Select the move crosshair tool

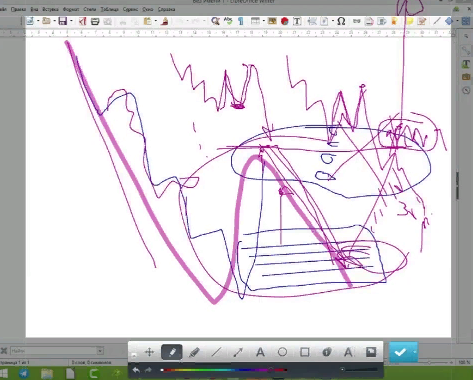[150, 352]
